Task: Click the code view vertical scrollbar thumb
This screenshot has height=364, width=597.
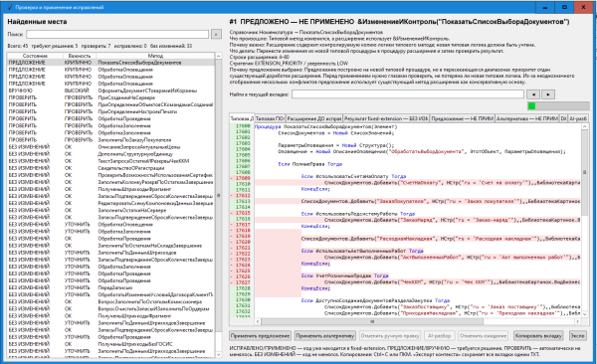Action: [x=584, y=172]
